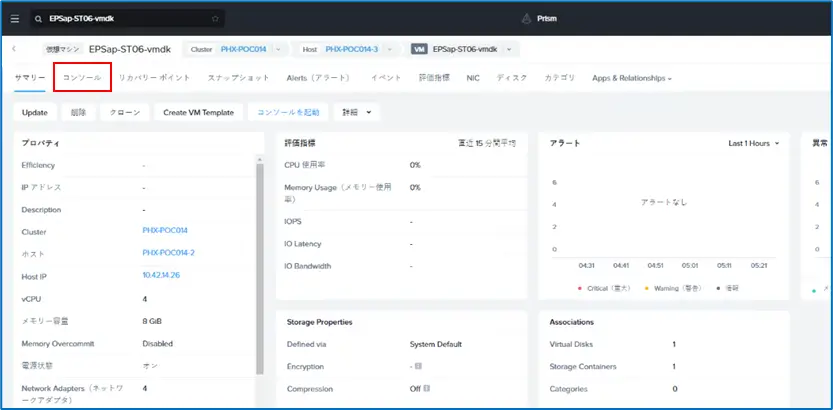Screen dimensions: 833x410
Task: Click コンソールを起動 button
Action: pos(288,113)
